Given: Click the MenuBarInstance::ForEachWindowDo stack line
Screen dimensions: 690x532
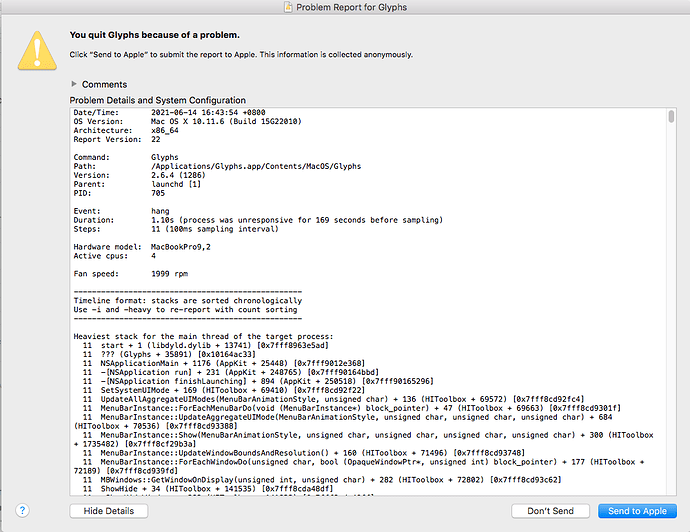Looking at the screenshot, I should (359, 466).
